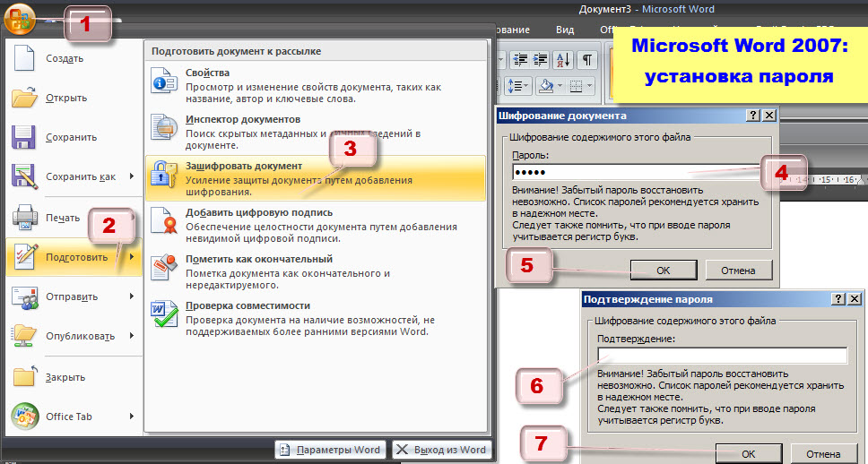Image resolution: width=868 pixels, height=464 pixels.
Task: Click the decrease indent icon
Action: pos(520,60)
